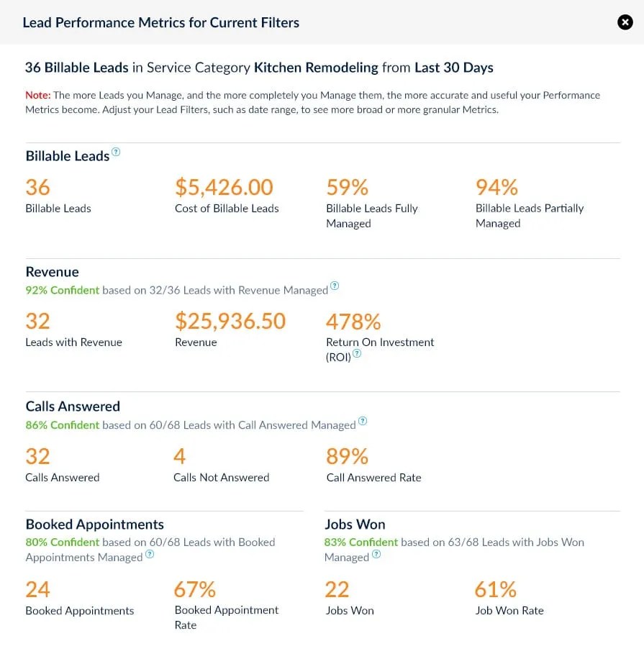Click the Jobs Won Managed question mark
This screenshot has height=659, width=644.
pos(376,555)
